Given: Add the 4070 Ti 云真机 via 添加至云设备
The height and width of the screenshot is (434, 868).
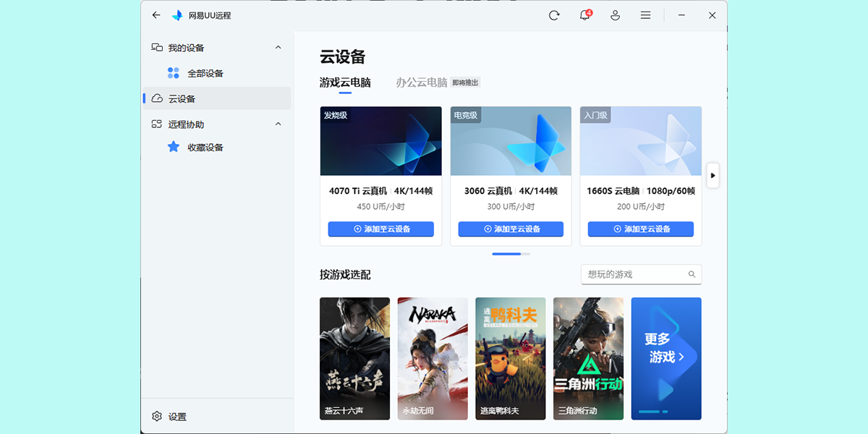Looking at the screenshot, I should (x=380, y=229).
